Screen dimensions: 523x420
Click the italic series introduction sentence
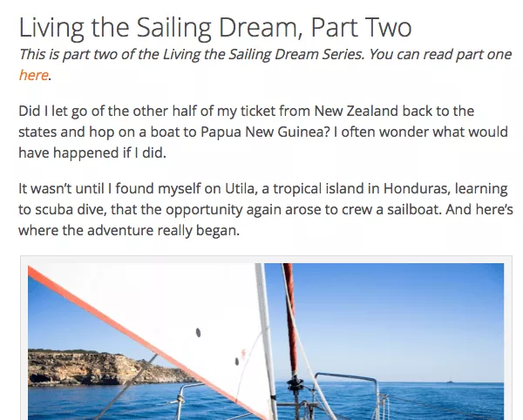(x=265, y=64)
